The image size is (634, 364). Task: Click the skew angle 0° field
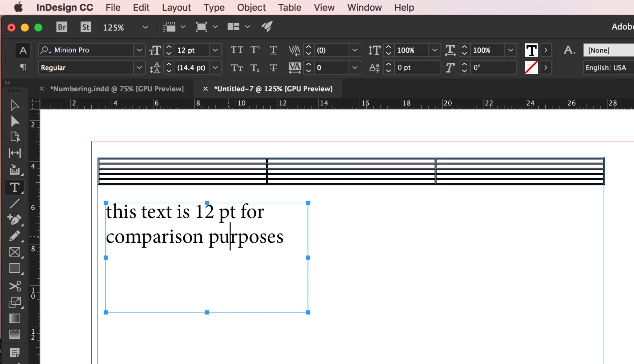tap(494, 68)
